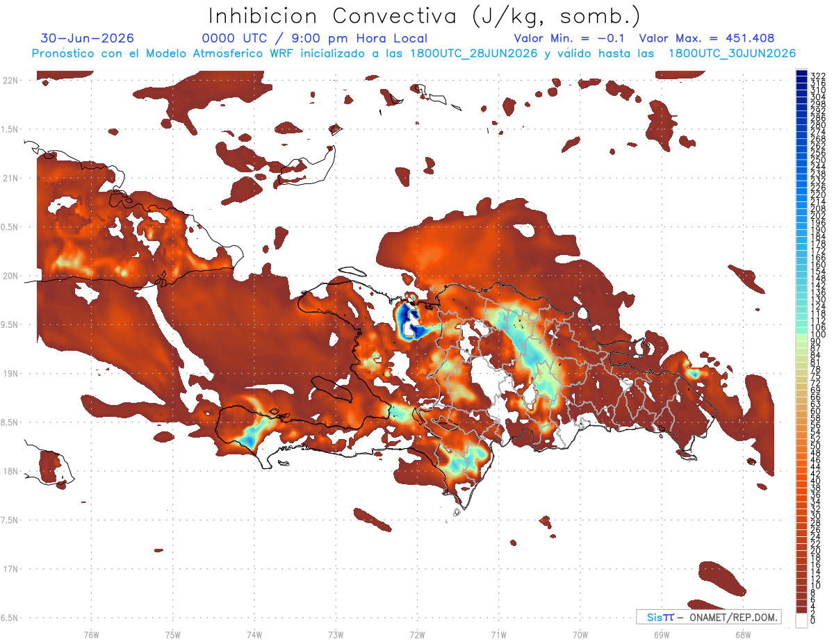Click the '74W' longitude label

point(254,634)
